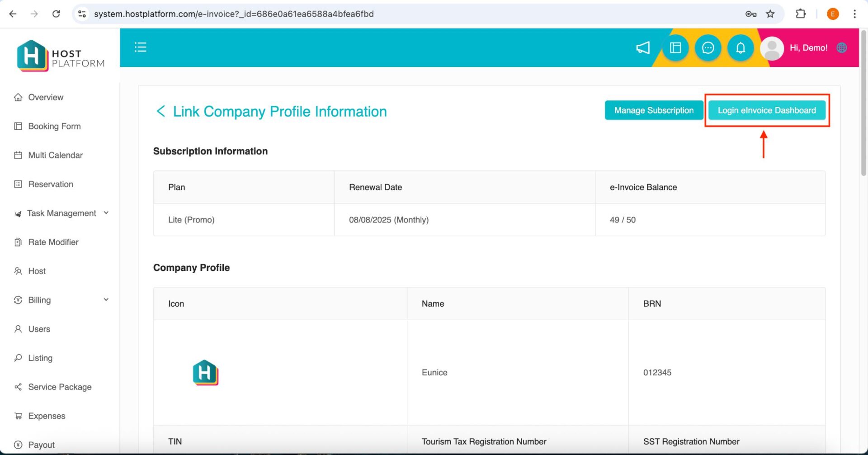Click the Reservation list icon
Screen dimensions: 868x455
pyautogui.click(x=18, y=184)
